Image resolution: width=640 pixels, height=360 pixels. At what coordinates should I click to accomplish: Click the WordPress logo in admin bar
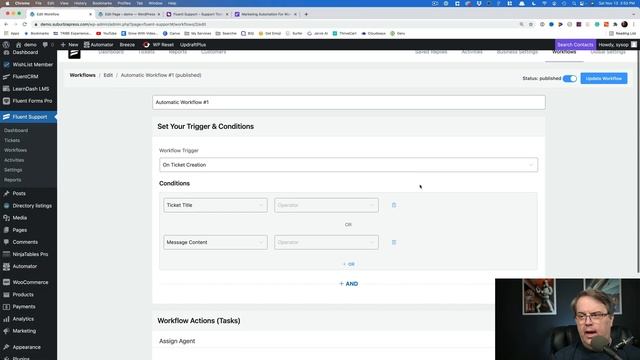click(x=6, y=44)
